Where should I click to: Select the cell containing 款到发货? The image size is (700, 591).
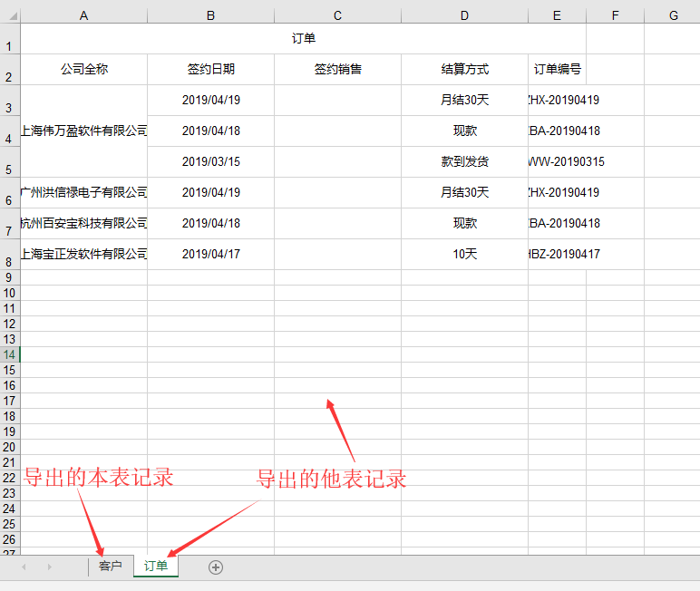(x=464, y=162)
